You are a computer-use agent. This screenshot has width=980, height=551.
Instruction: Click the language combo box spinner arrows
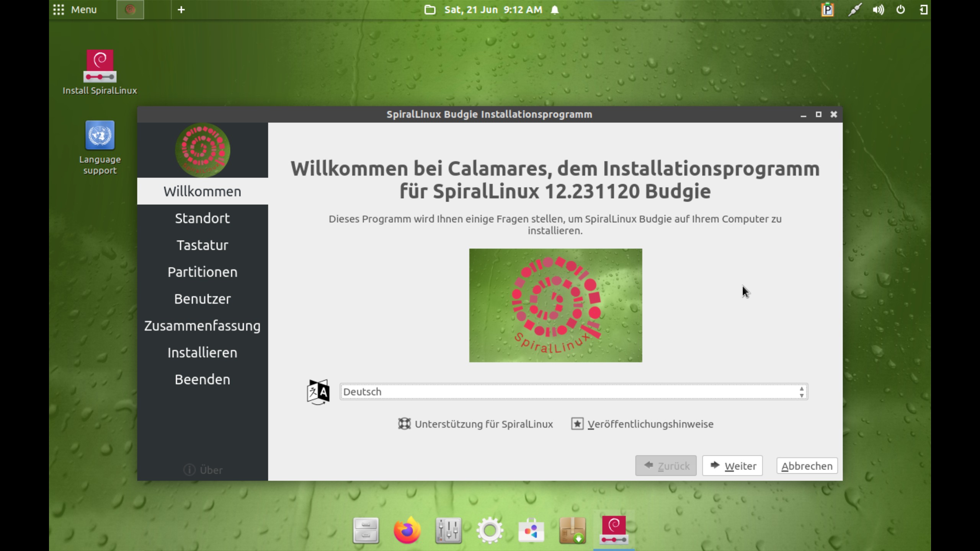click(802, 392)
